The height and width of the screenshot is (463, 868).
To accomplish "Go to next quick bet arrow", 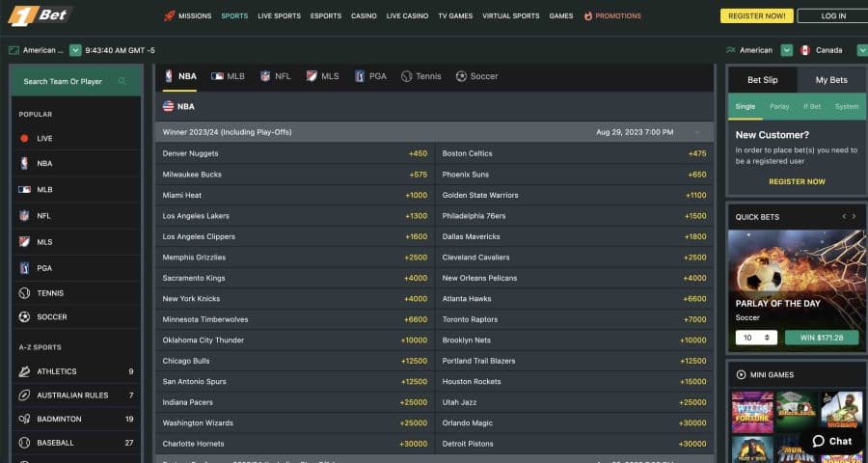I will pyautogui.click(x=854, y=216).
